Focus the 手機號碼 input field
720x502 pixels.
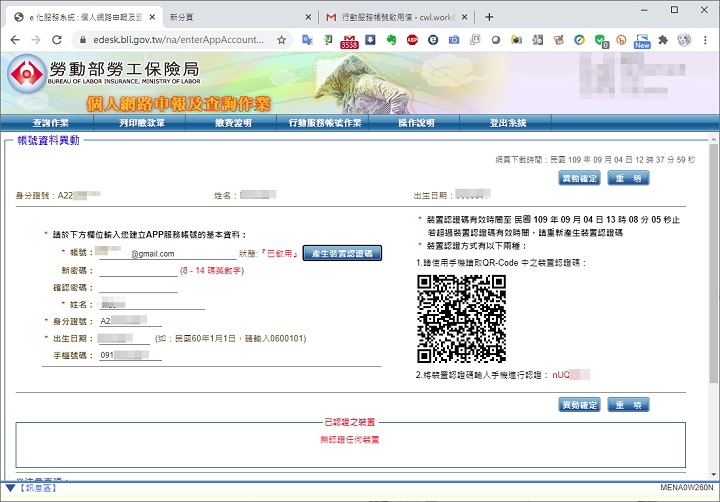tap(130, 355)
